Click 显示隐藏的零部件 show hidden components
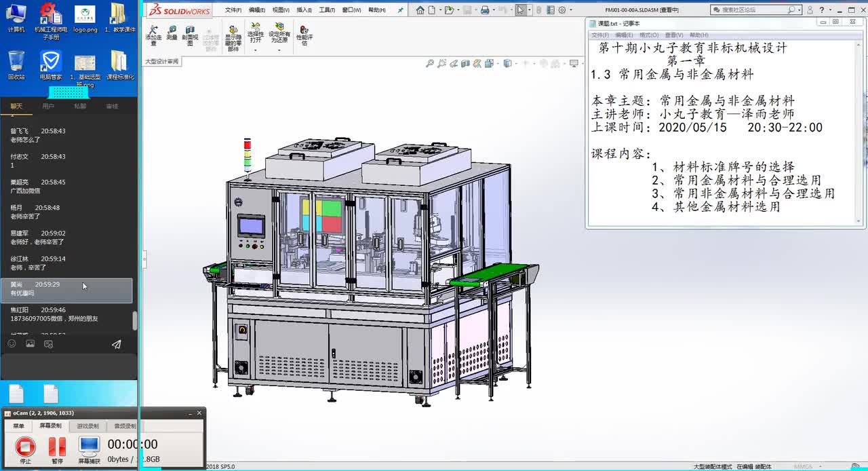Viewport: 868px width, 471px height. pyautogui.click(x=233, y=39)
